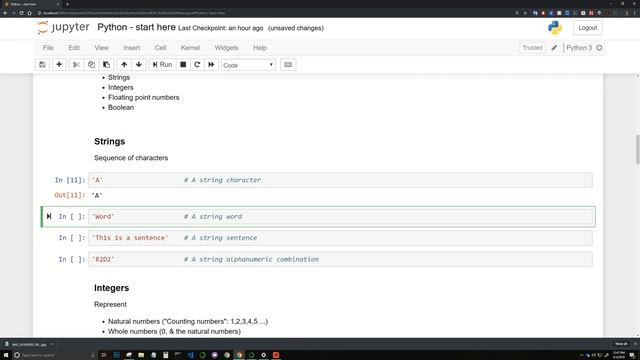Select the Integers heading
This screenshot has width=640, height=360.
click(x=111, y=288)
